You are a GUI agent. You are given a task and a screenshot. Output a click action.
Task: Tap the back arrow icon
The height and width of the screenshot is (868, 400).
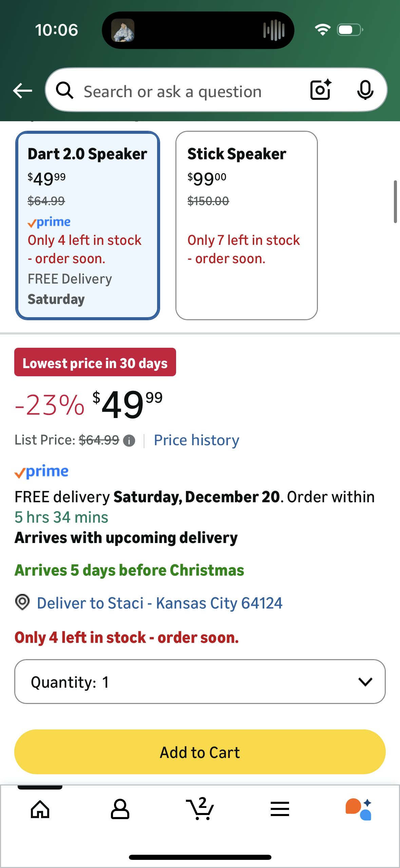coord(22,91)
